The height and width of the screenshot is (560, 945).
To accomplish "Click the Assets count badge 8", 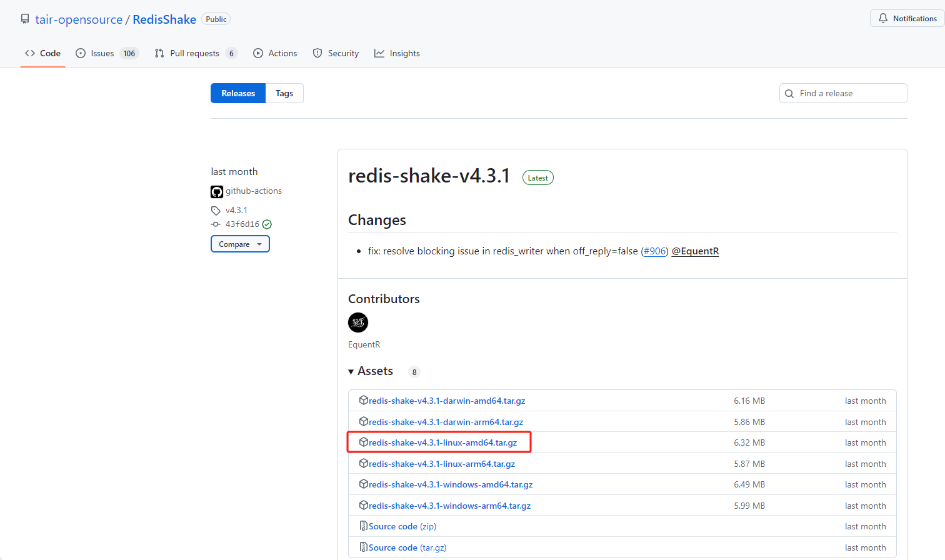I will click(414, 372).
